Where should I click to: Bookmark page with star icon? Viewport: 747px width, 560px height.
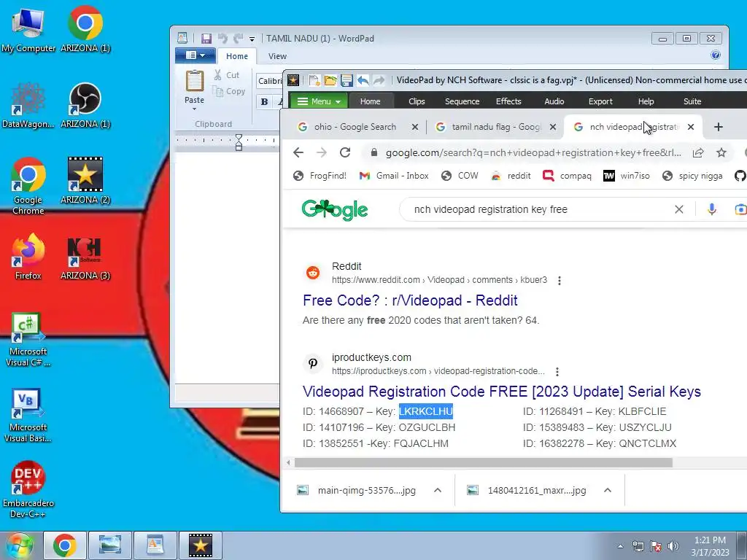[721, 152]
